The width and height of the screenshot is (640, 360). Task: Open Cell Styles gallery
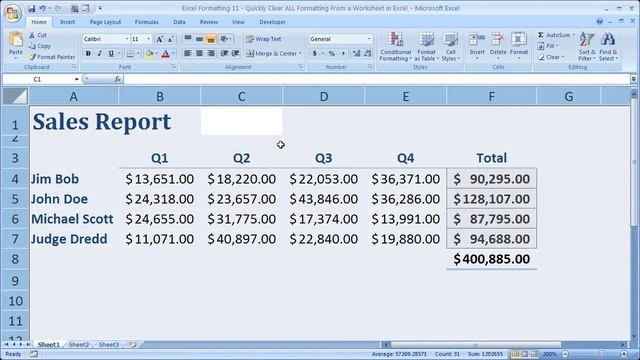click(450, 47)
